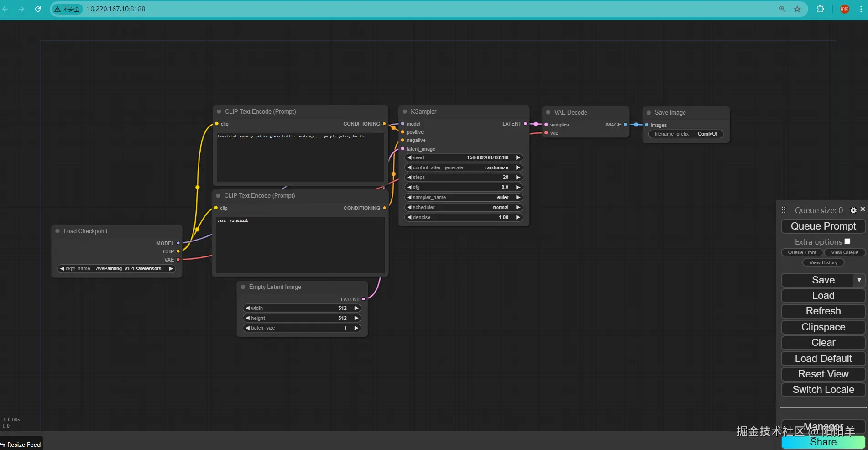This screenshot has width=868, height=450.
Task: Increase the denoise value with right arrow
Action: point(518,218)
